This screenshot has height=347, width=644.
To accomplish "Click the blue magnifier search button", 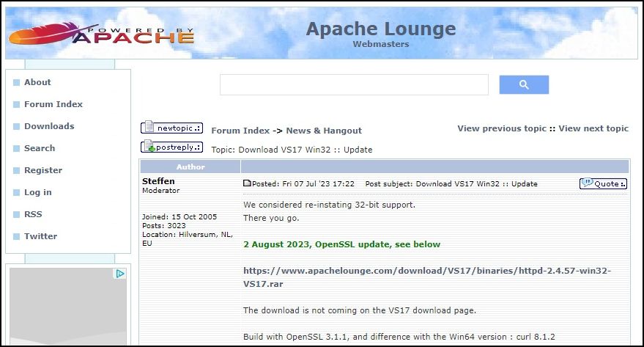I will pos(524,84).
